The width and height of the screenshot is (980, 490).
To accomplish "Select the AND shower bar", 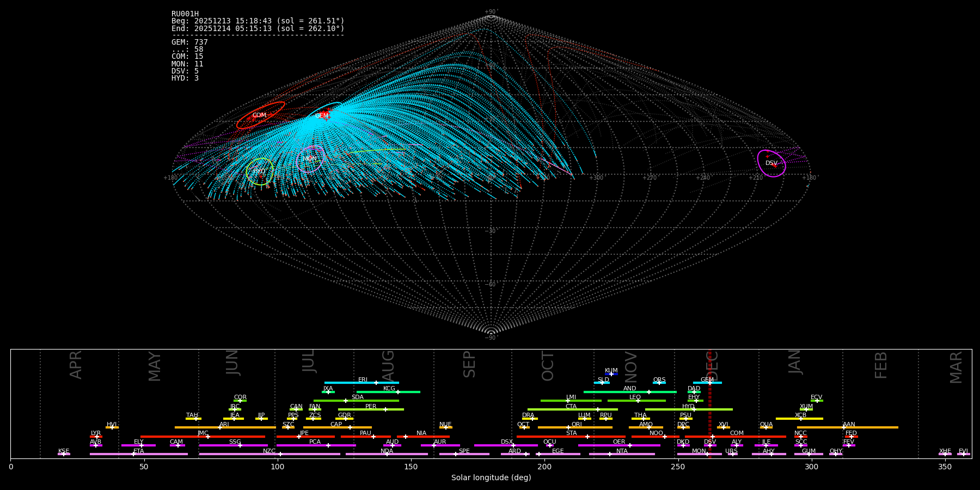I will pyautogui.click(x=630, y=391).
